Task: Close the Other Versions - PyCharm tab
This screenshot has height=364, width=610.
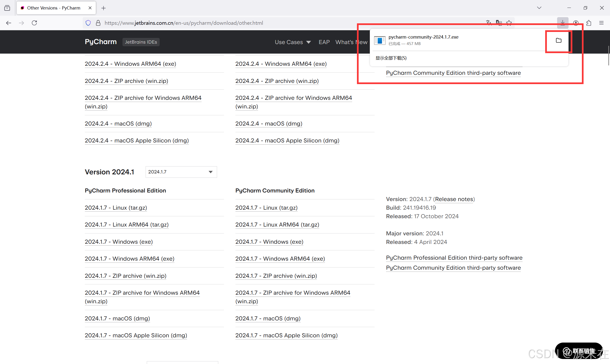Action: tap(90, 8)
